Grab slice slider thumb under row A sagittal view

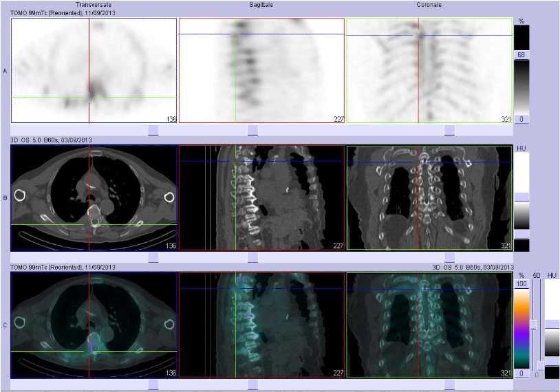pyautogui.click(x=252, y=130)
